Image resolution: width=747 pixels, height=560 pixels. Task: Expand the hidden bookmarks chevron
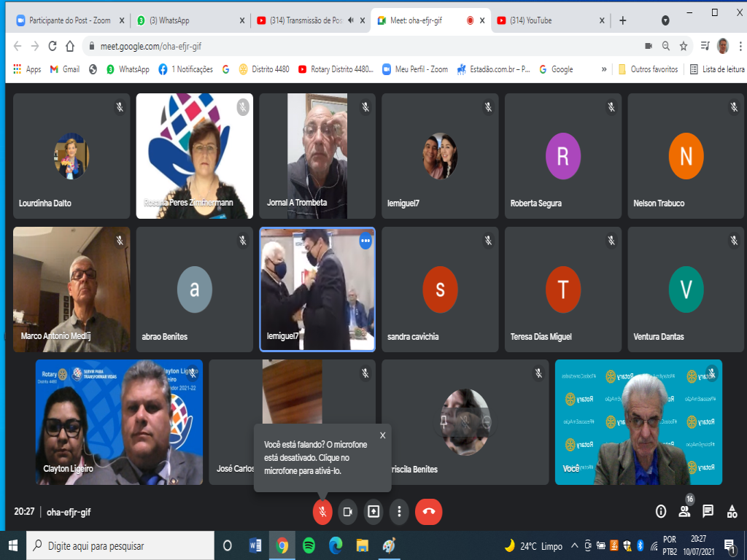coord(604,69)
